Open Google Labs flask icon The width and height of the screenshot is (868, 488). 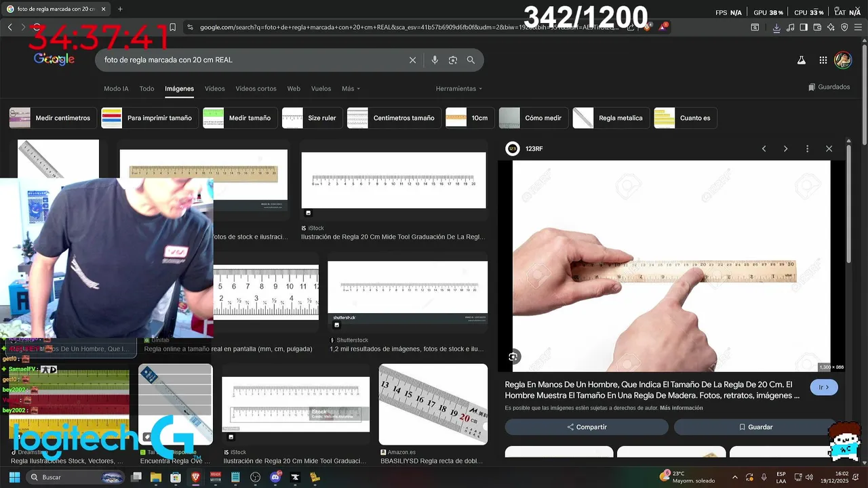point(801,60)
